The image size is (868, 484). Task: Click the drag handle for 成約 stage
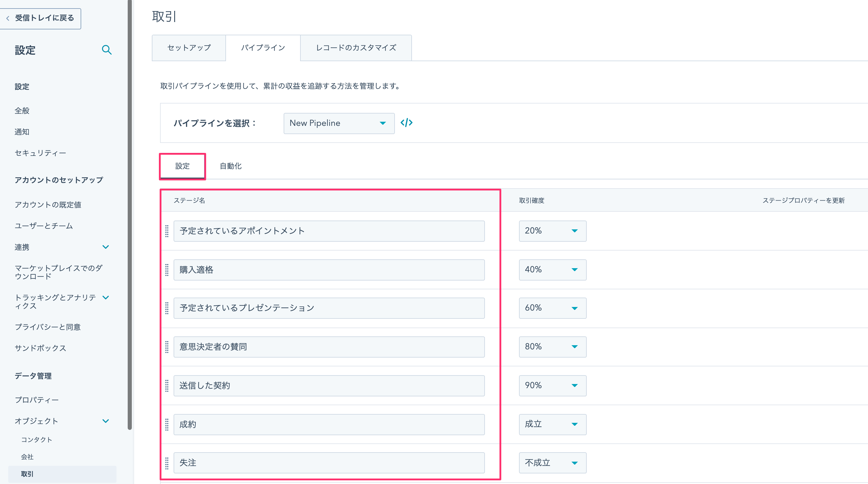(167, 424)
